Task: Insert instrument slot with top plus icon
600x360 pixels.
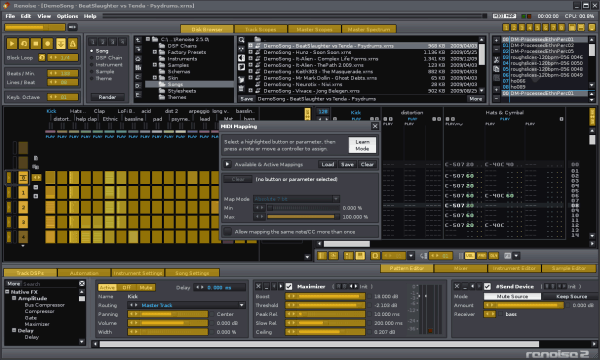Action: pos(496,40)
